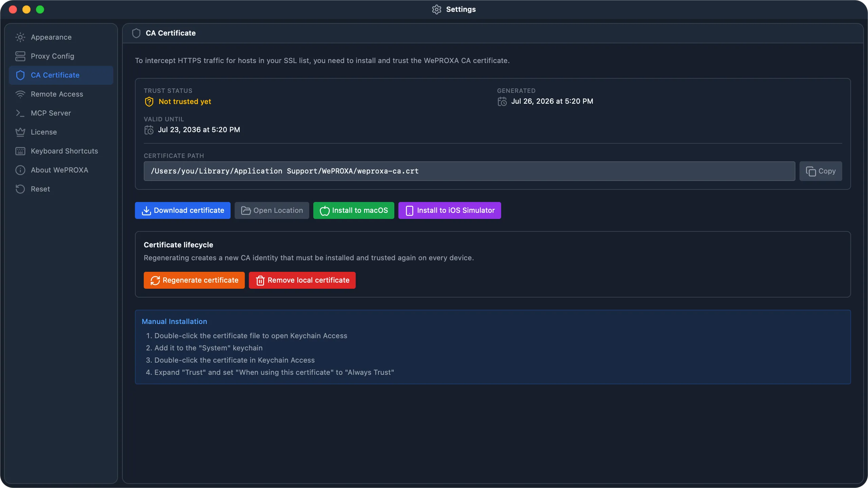Image resolution: width=868 pixels, height=488 pixels.
Task: Click the folder icon on Open Location
Action: (246, 210)
